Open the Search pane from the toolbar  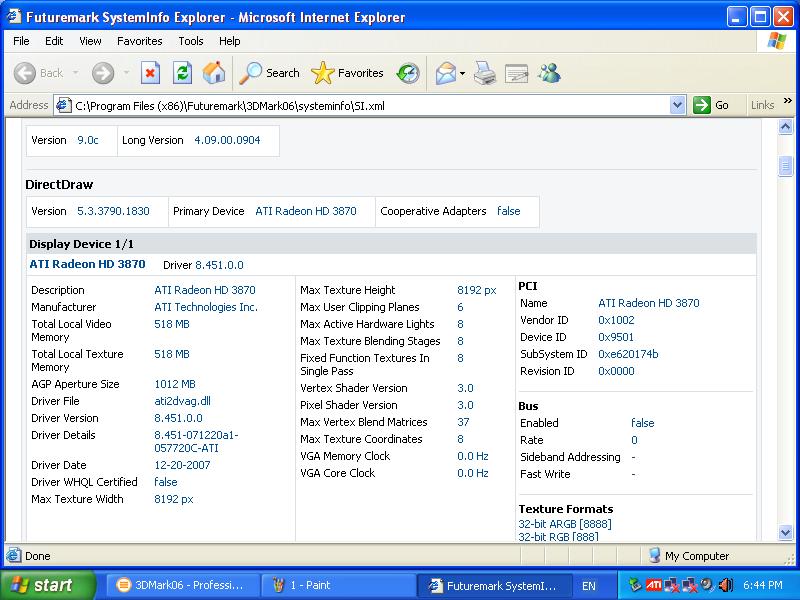[270, 73]
